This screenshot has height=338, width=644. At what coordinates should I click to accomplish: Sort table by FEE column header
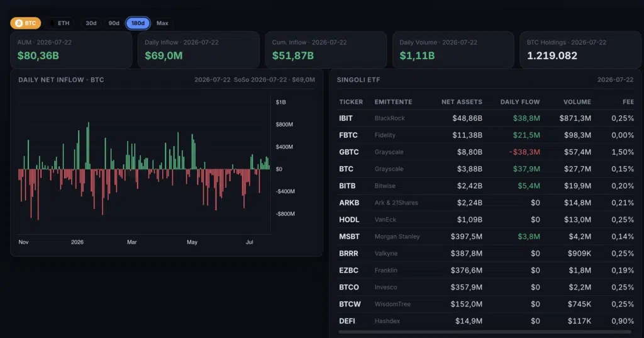click(628, 102)
